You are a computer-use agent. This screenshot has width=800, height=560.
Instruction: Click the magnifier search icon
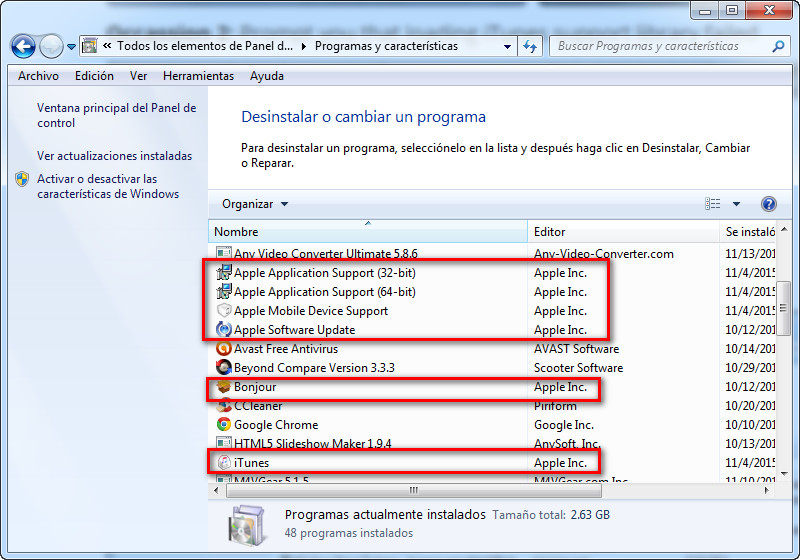pos(778,46)
